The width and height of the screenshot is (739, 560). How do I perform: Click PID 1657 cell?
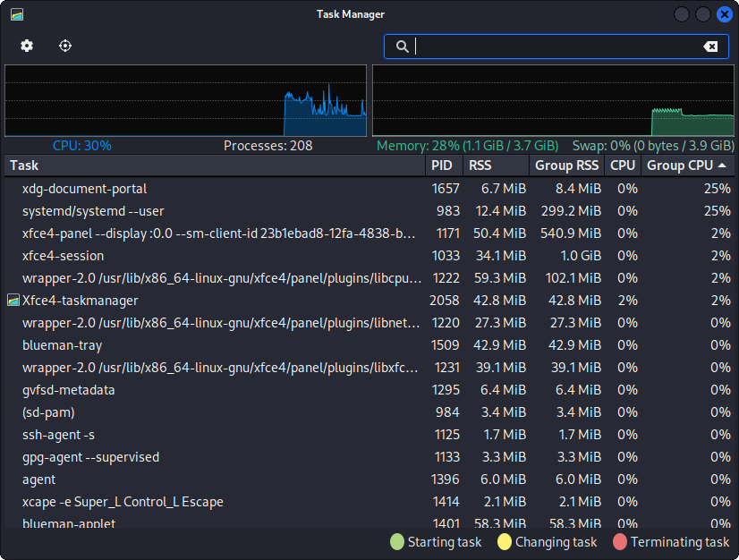[446, 189]
